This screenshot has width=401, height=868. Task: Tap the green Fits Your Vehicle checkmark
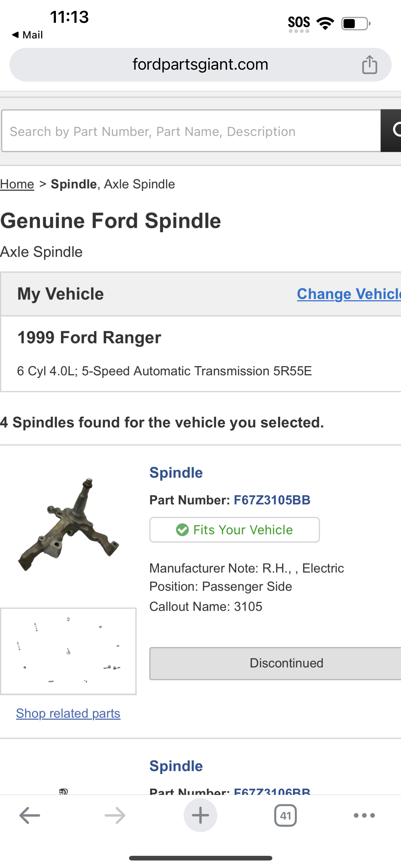point(182,530)
